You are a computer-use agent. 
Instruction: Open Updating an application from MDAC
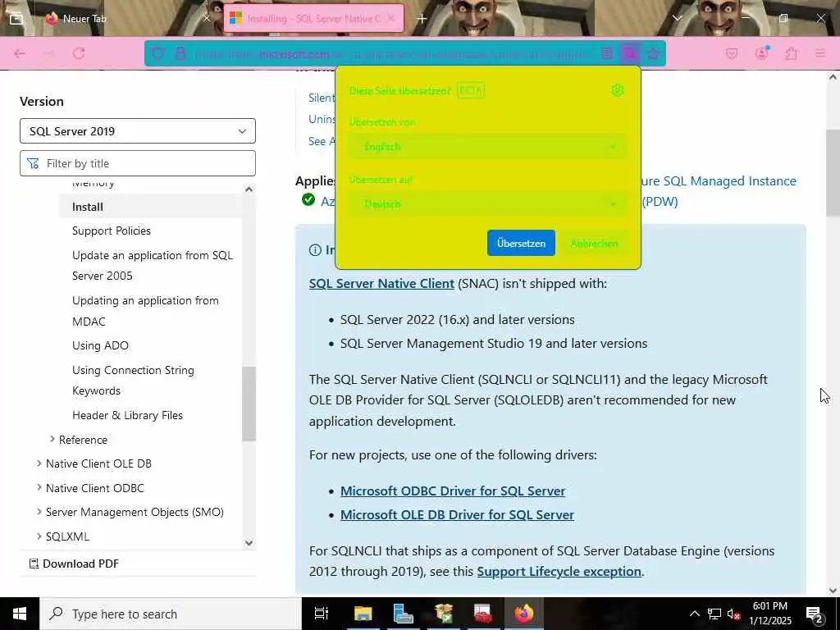pos(145,311)
